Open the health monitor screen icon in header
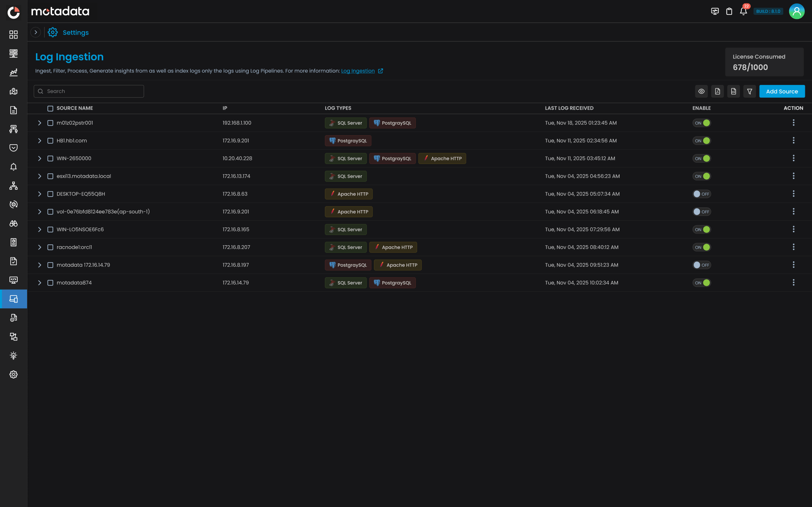 click(x=715, y=11)
